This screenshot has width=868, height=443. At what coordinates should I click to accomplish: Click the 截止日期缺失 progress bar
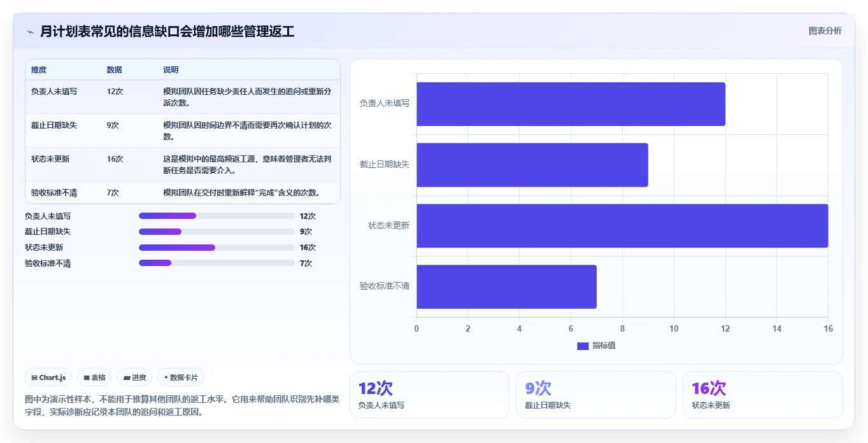[x=217, y=232]
